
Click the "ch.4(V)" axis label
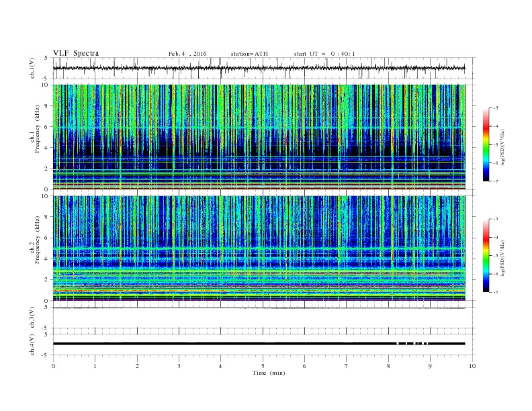click(x=32, y=345)
